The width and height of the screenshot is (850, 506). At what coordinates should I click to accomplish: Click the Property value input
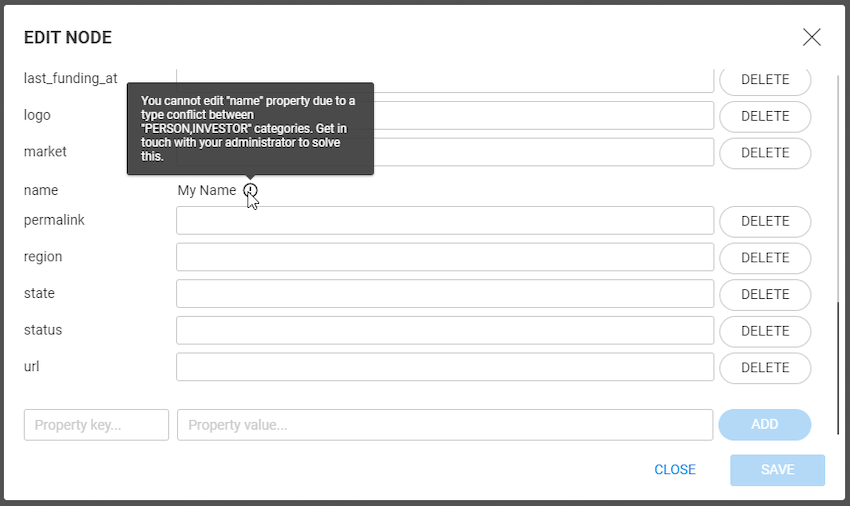pos(445,425)
